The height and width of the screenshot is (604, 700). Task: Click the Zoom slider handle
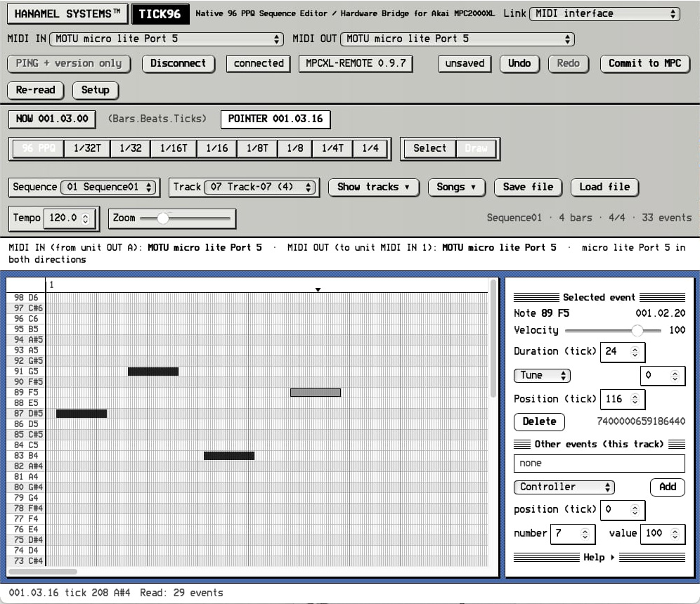(x=163, y=218)
